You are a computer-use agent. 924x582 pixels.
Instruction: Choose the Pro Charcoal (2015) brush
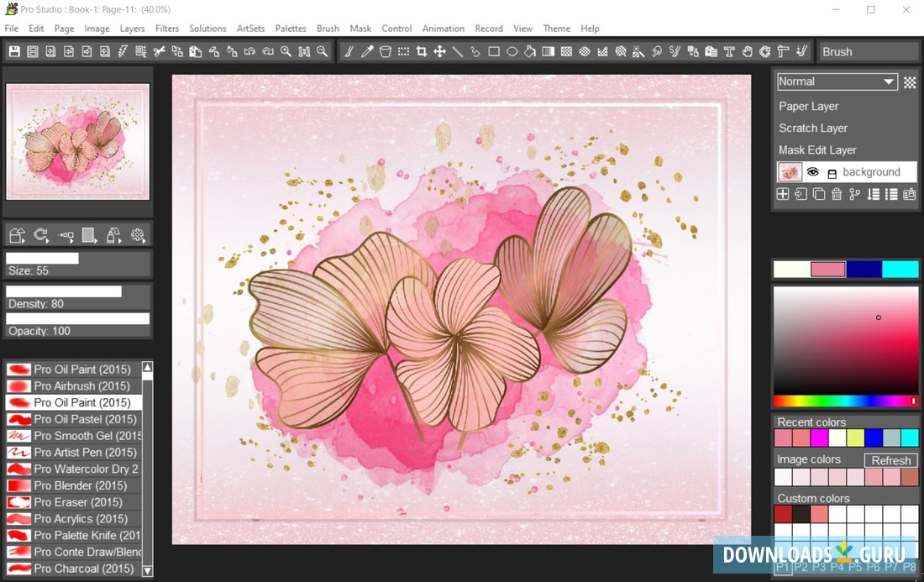74,569
